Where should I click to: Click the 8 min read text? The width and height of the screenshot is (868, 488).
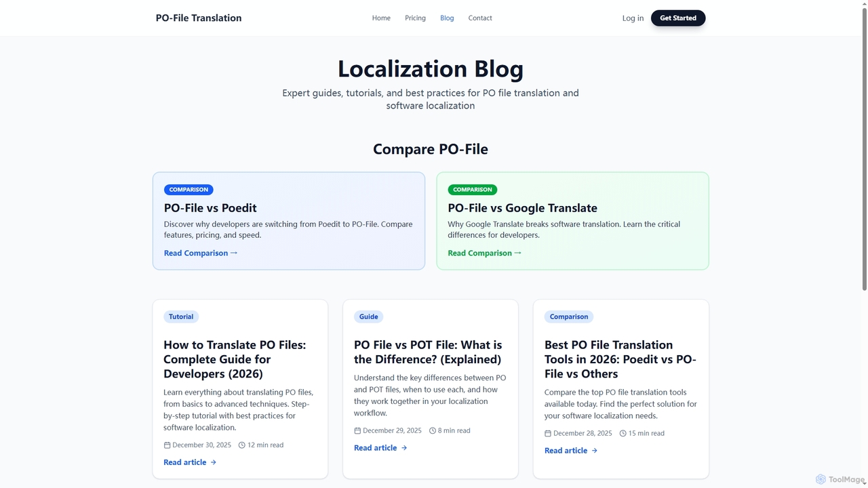pos(454,430)
